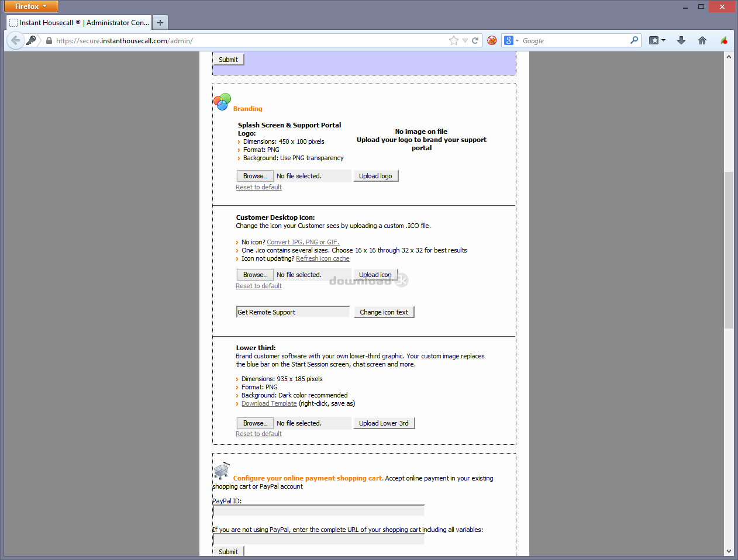Screen dimensions: 738x560
Task: Click the scrollbar down arrow
Action: point(729,551)
